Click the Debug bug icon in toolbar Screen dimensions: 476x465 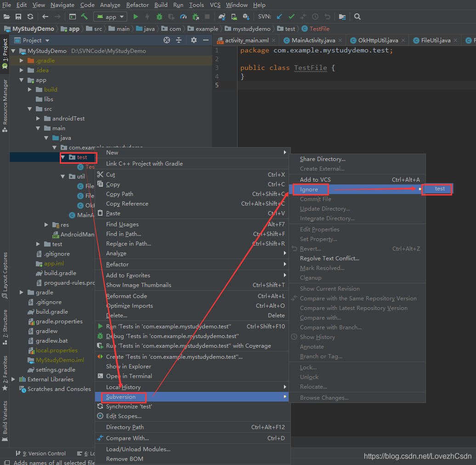(159, 17)
